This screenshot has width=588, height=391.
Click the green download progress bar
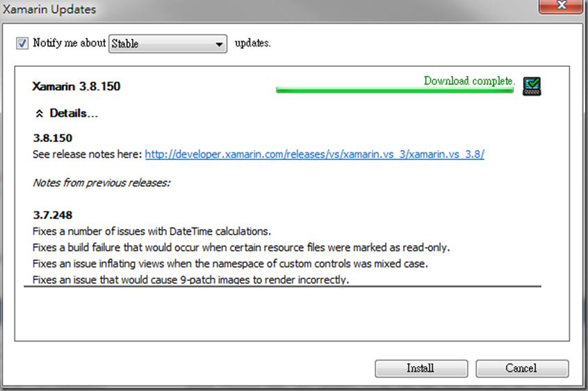point(395,90)
